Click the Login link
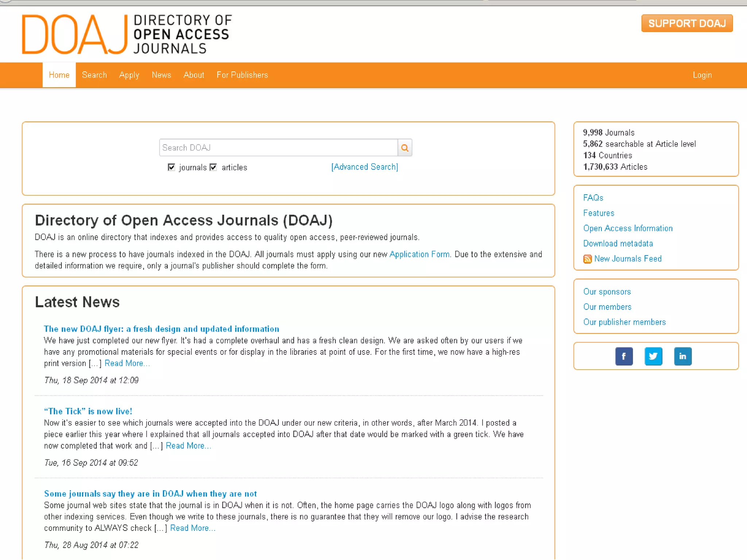747x560 pixels. [702, 75]
